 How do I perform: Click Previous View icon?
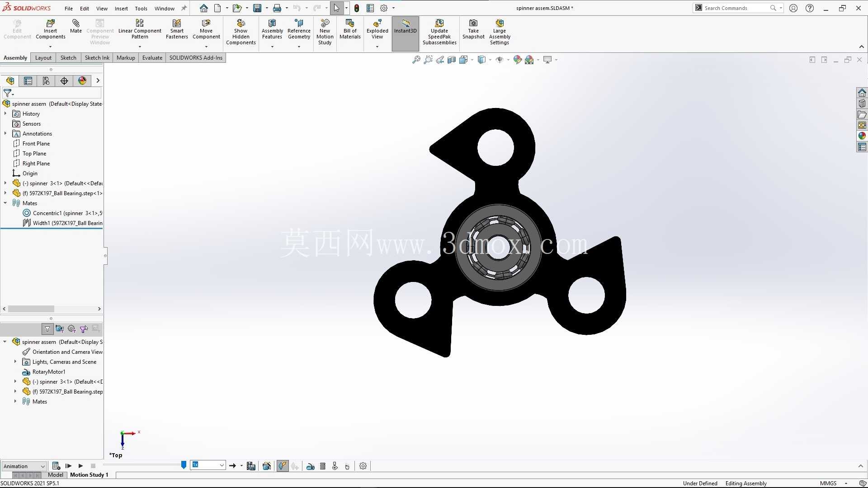click(439, 60)
